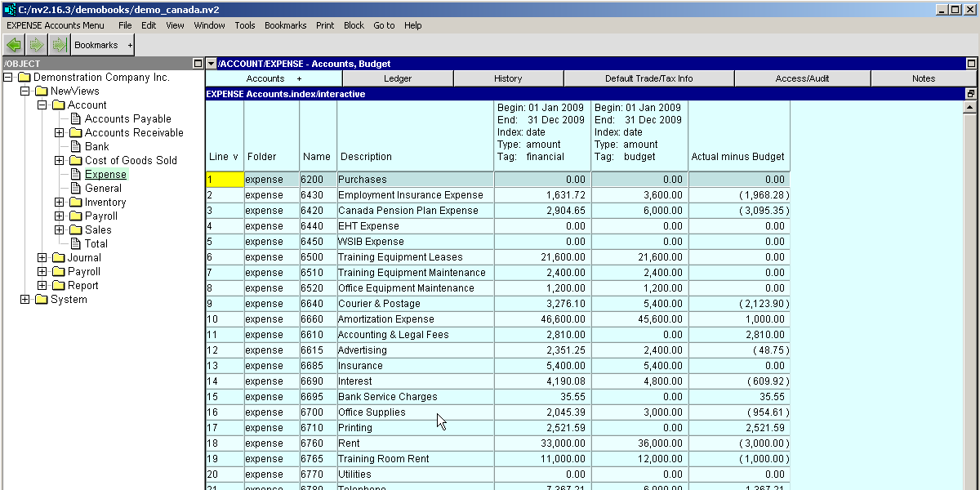The image size is (980, 490).
Task: Expand the Inventory folder node
Action: pos(59,203)
